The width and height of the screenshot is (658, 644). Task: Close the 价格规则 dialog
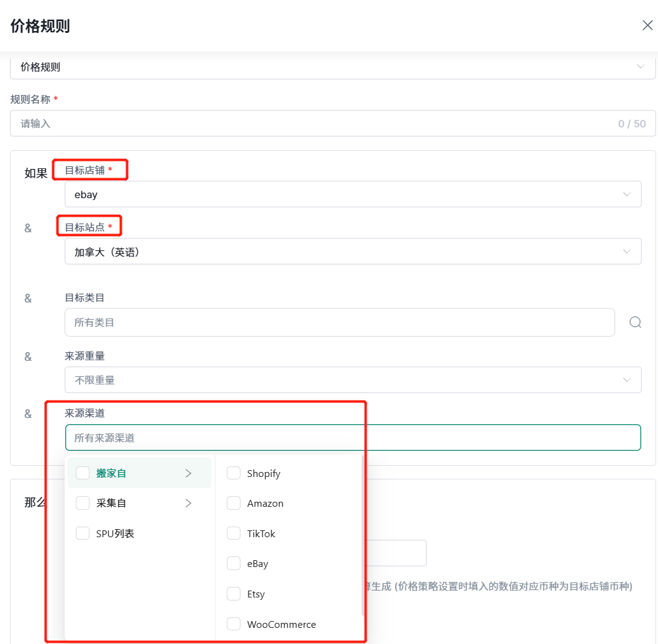point(647,25)
